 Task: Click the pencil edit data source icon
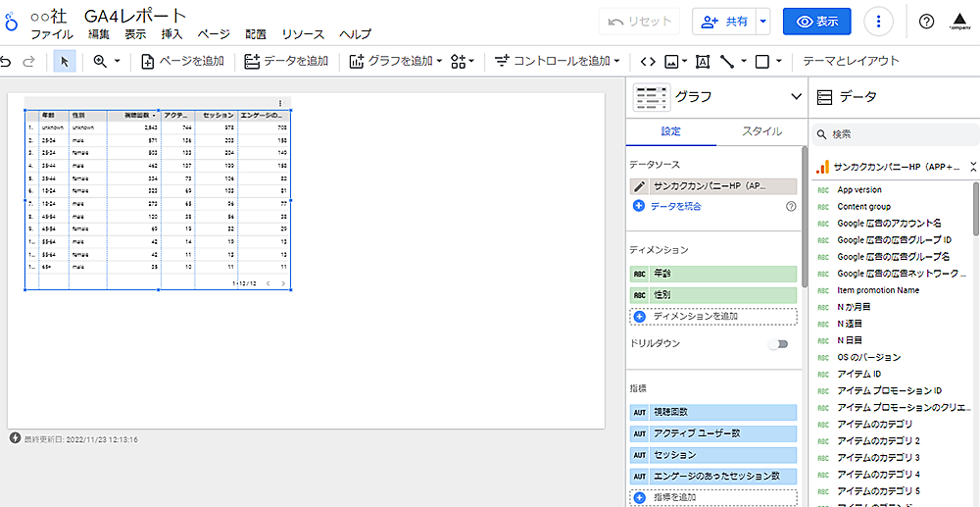click(640, 186)
